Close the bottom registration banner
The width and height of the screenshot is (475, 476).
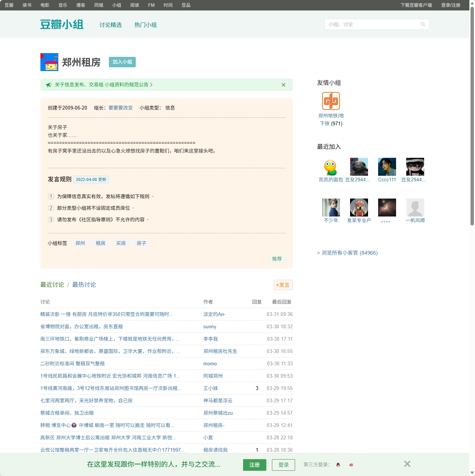407,464
